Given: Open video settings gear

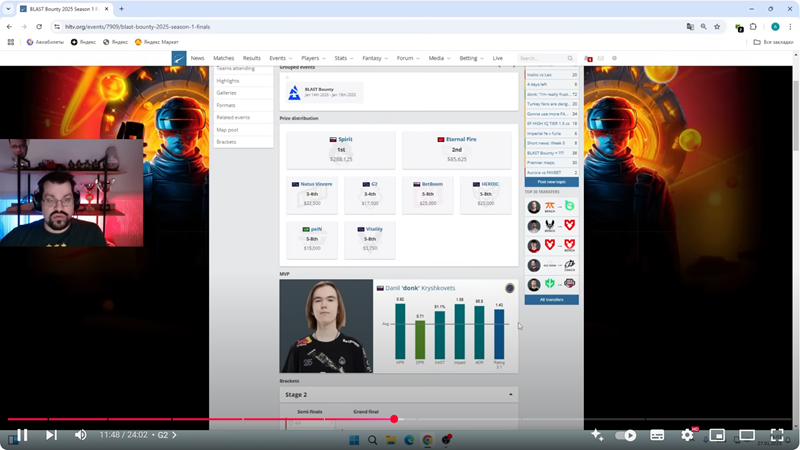Looking at the screenshot, I should [x=687, y=435].
